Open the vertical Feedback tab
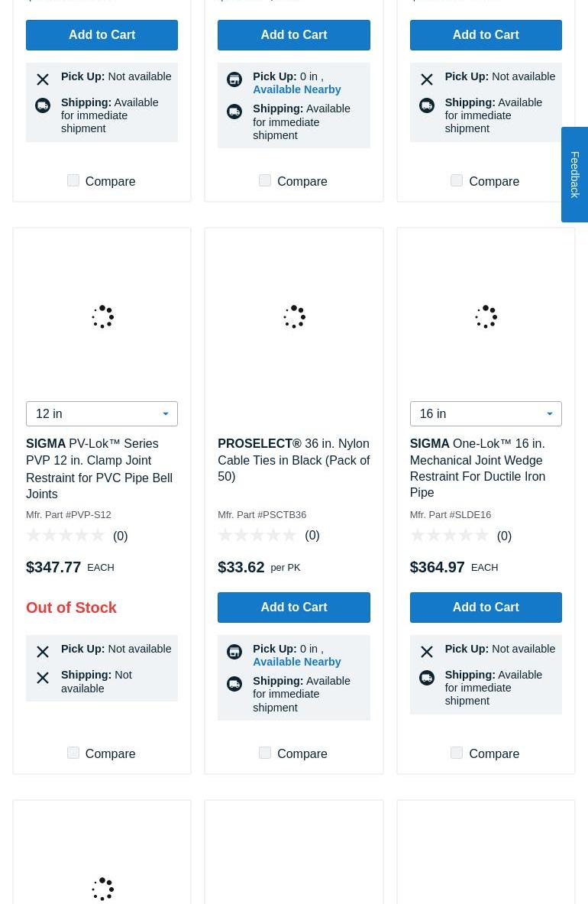The width and height of the screenshot is (588, 904). click(x=575, y=174)
